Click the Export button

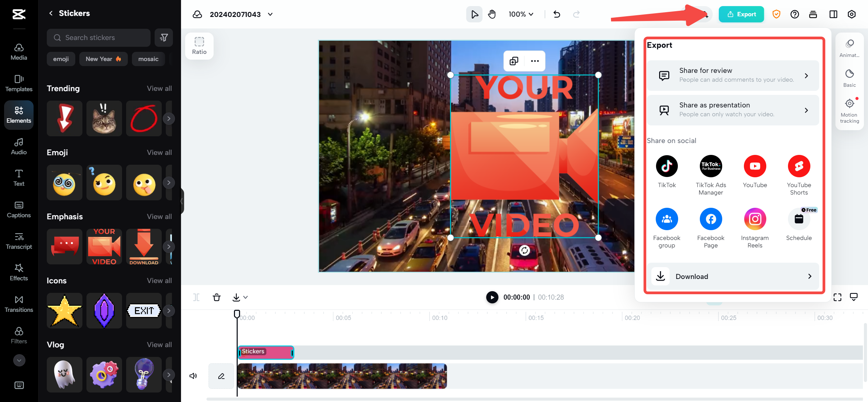[x=741, y=14]
